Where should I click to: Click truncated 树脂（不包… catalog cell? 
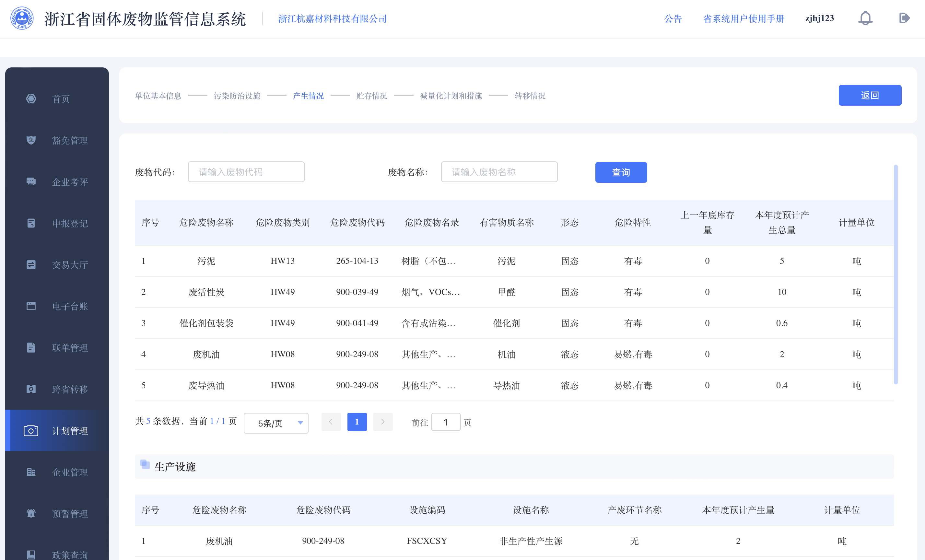click(x=429, y=261)
